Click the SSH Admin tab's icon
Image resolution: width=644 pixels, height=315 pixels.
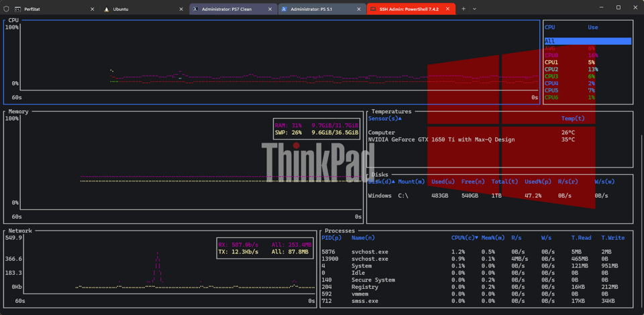point(373,9)
